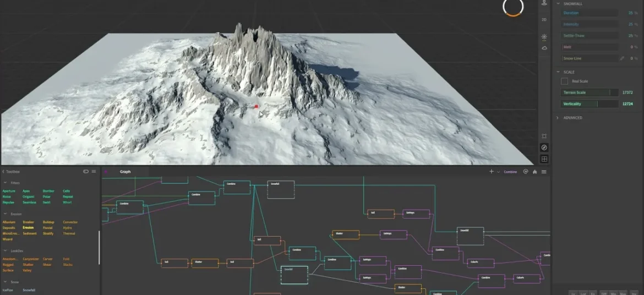Adjust the Verticality slider
The image size is (644, 295).
coord(590,104)
